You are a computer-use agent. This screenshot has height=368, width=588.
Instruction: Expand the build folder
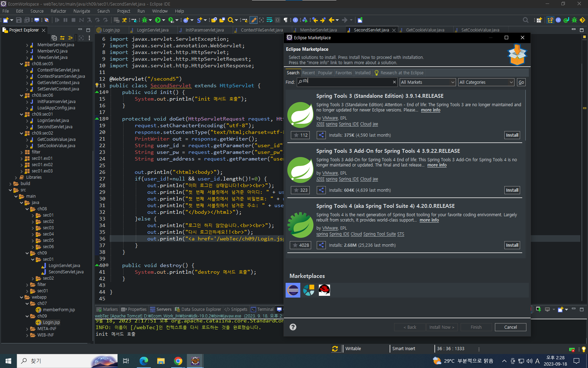pos(10,184)
